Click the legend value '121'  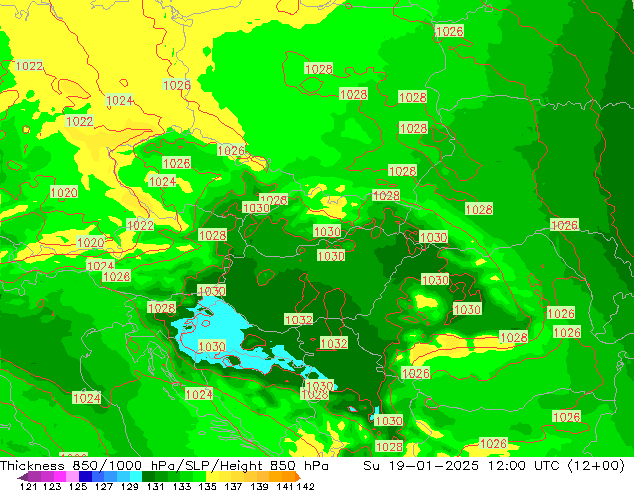pos(29,486)
